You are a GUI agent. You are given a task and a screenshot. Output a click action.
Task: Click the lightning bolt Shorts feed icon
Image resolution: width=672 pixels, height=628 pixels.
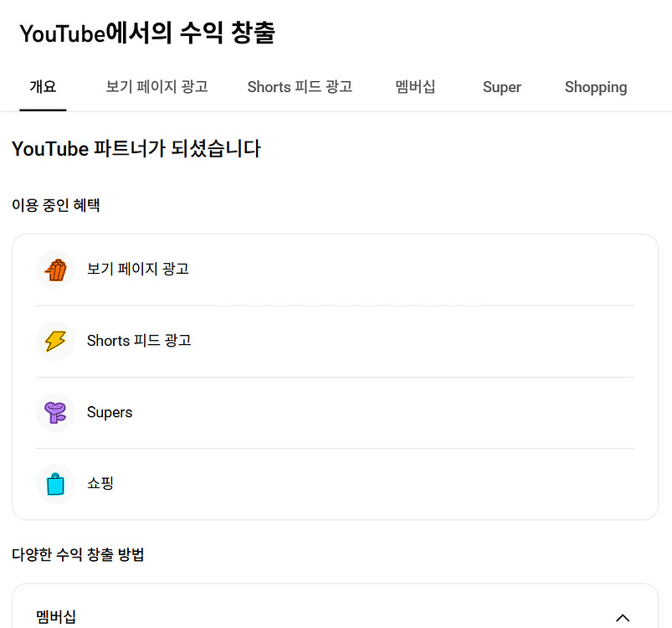(55, 341)
